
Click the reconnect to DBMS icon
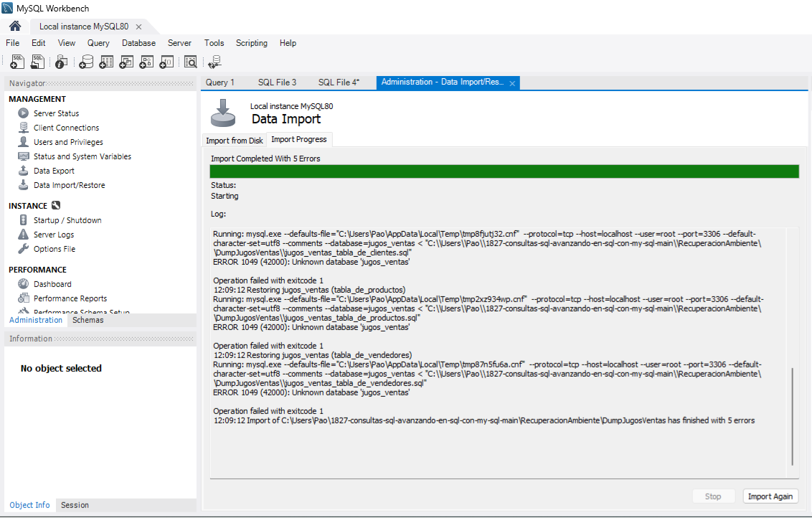point(214,62)
